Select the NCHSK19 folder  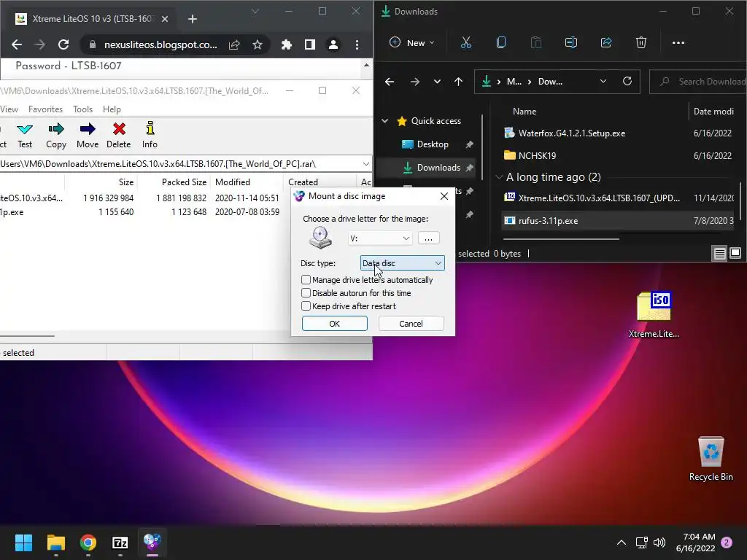[x=537, y=156]
